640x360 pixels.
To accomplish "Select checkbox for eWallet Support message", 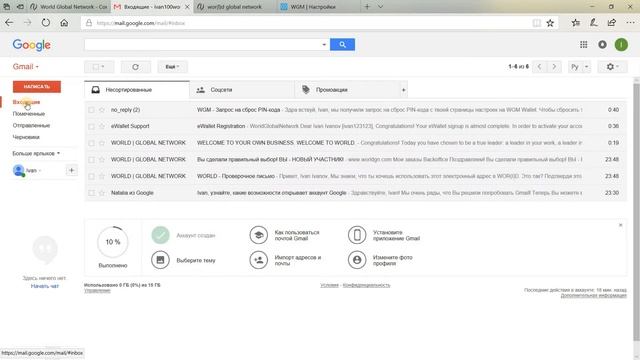I will point(91,127).
